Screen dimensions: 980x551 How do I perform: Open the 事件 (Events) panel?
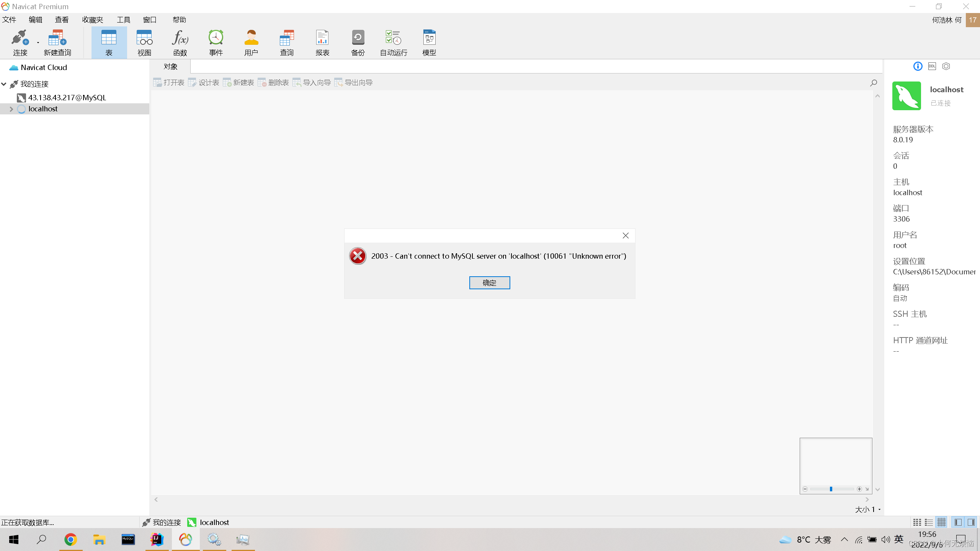(216, 41)
